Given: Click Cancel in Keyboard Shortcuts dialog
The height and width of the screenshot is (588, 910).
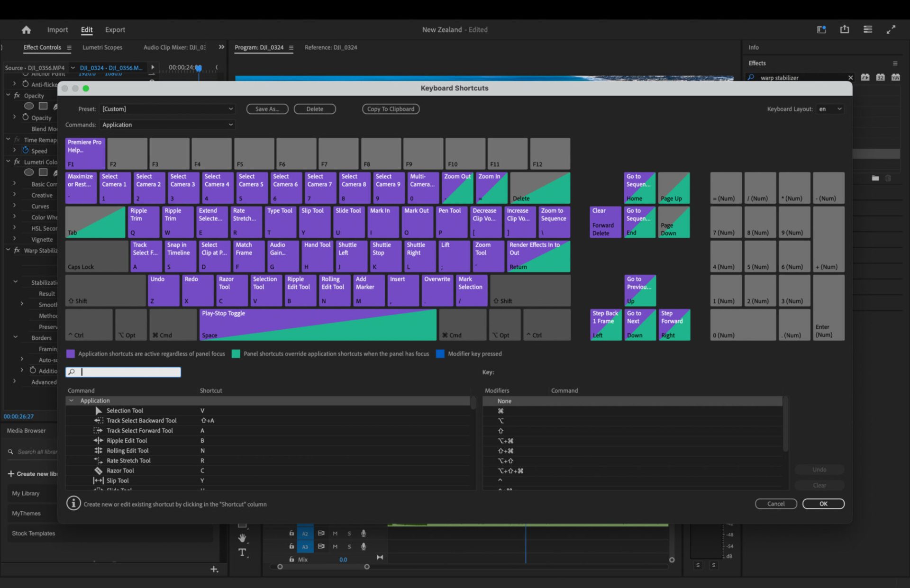Looking at the screenshot, I should coord(776,504).
